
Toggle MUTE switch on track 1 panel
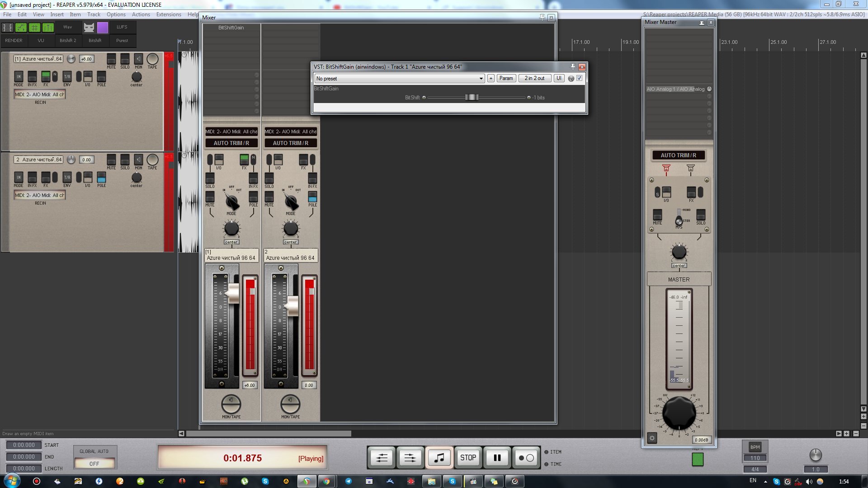[x=111, y=59]
